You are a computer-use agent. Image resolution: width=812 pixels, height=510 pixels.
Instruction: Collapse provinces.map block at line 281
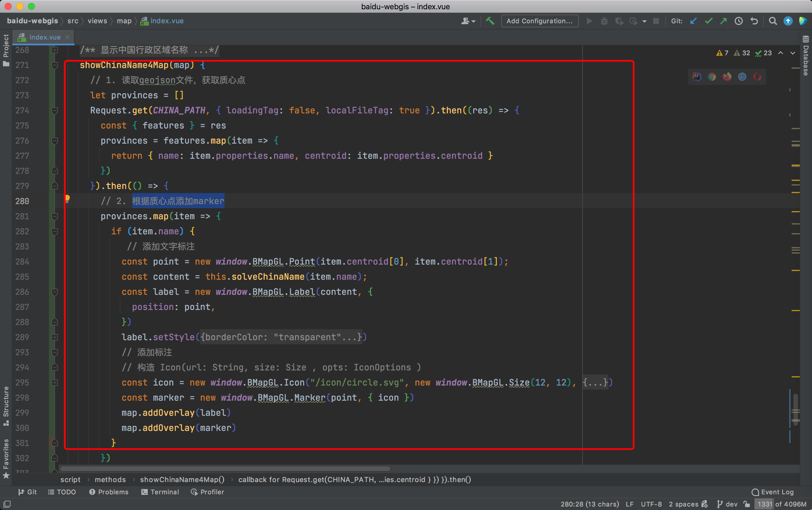(x=54, y=216)
